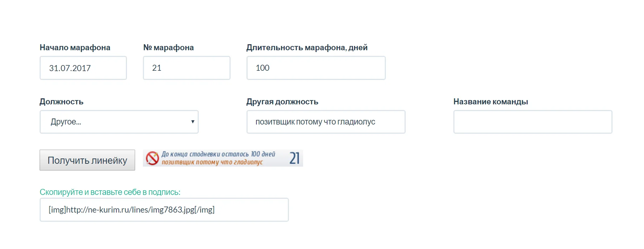Click the 'Скопируйте и вставьте себе в подпись' link

click(x=110, y=191)
